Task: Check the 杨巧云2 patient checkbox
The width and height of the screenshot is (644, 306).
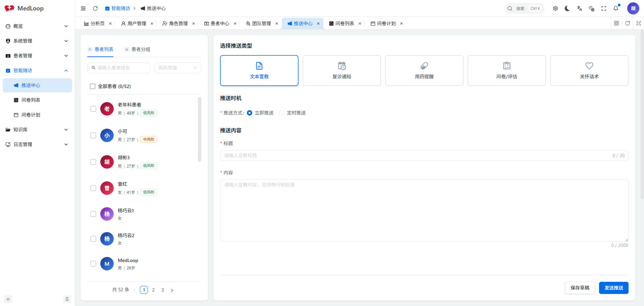Action: point(93,239)
